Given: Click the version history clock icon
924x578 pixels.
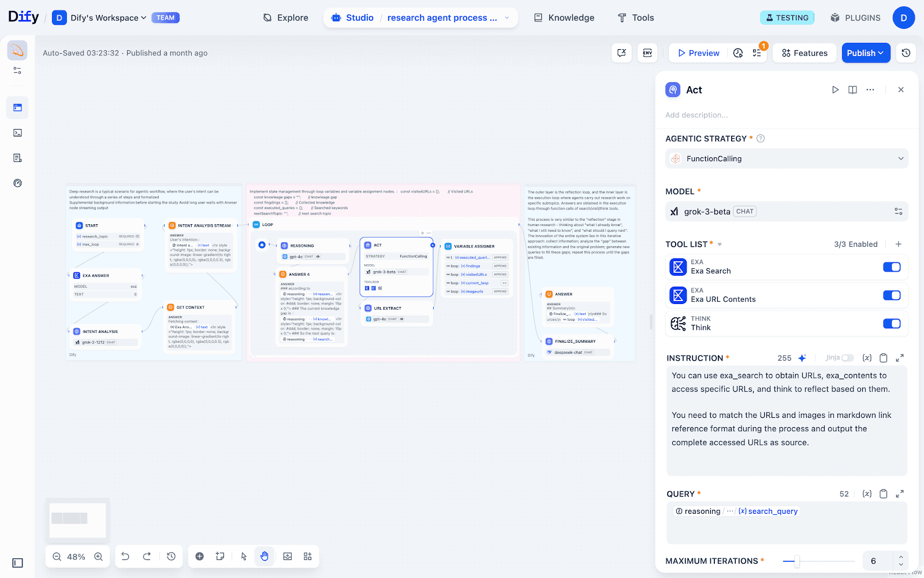Looking at the screenshot, I should 906,53.
